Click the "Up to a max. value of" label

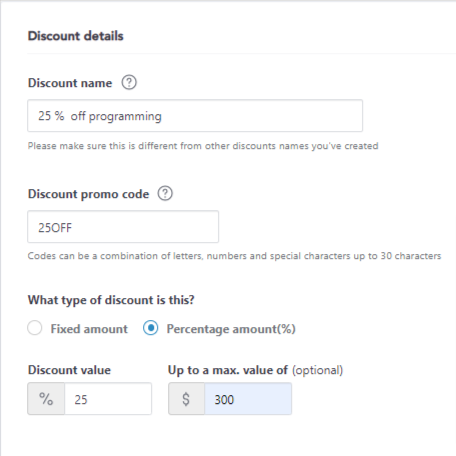[228, 370]
